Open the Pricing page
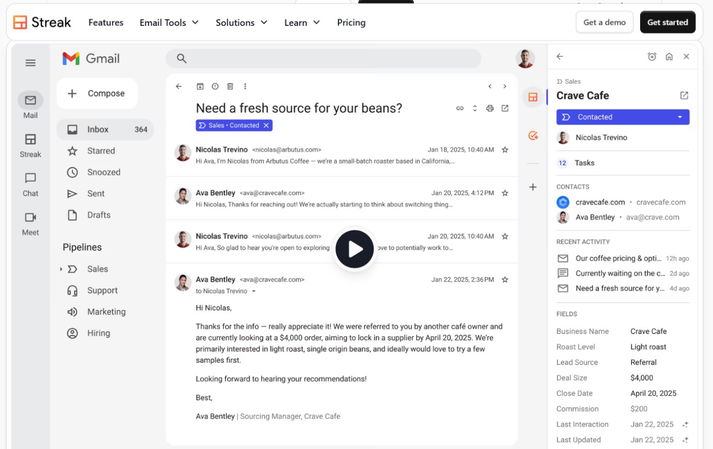This screenshot has height=449, width=713. pyautogui.click(x=351, y=22)
